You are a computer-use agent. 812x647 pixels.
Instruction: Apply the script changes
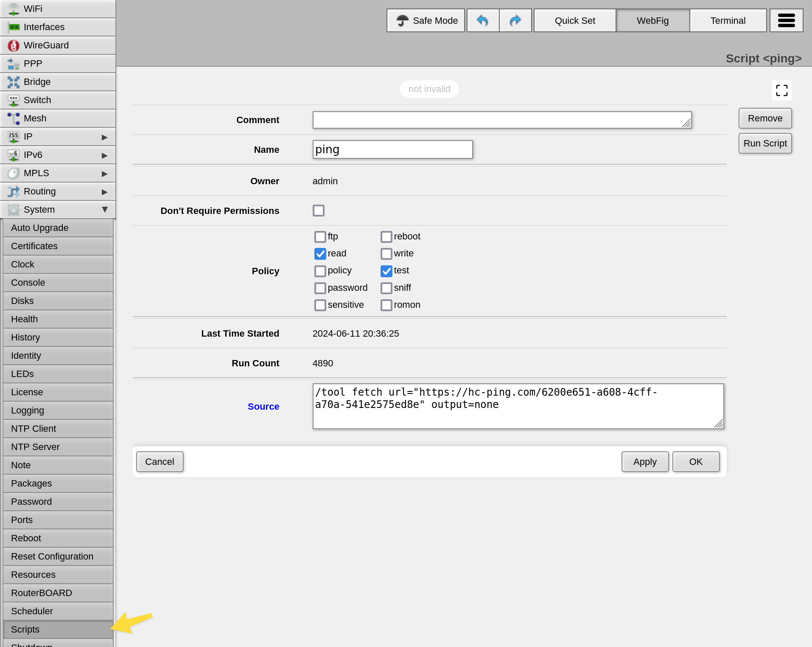click(644, 461)
